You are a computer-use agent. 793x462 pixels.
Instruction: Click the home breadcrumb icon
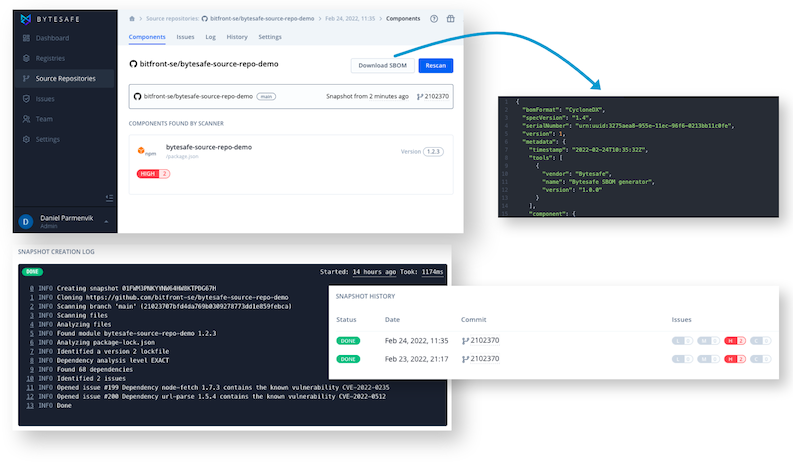132,19
